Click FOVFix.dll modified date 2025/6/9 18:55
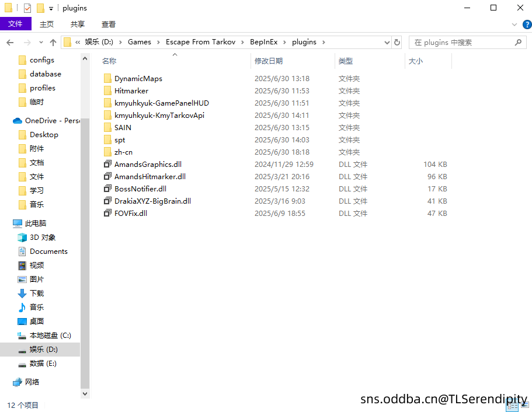532x412 pixels. tap(280, 213)
